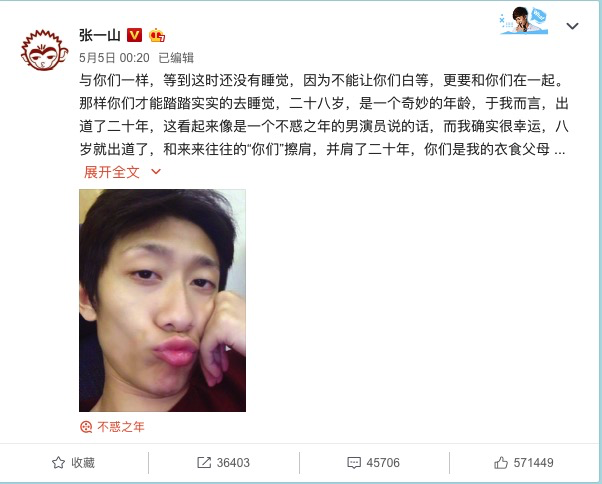This screenshot has height=484, width=602.
Task: Expand full post via 展开全文
Action: (x=111, y=172)
